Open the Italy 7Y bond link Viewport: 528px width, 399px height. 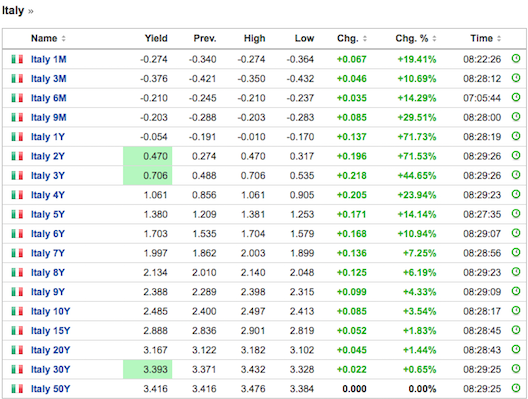tap(48, 253)
